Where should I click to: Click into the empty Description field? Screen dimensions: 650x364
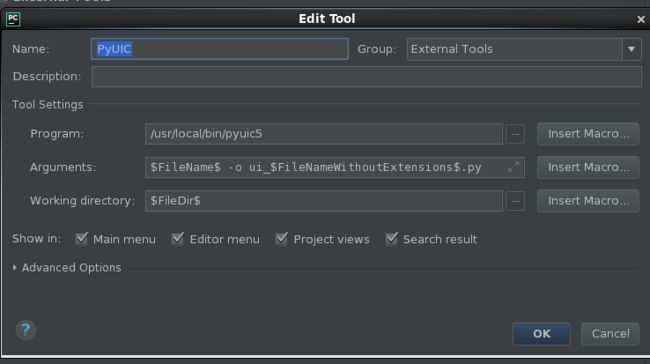click(x=366, y=77)
